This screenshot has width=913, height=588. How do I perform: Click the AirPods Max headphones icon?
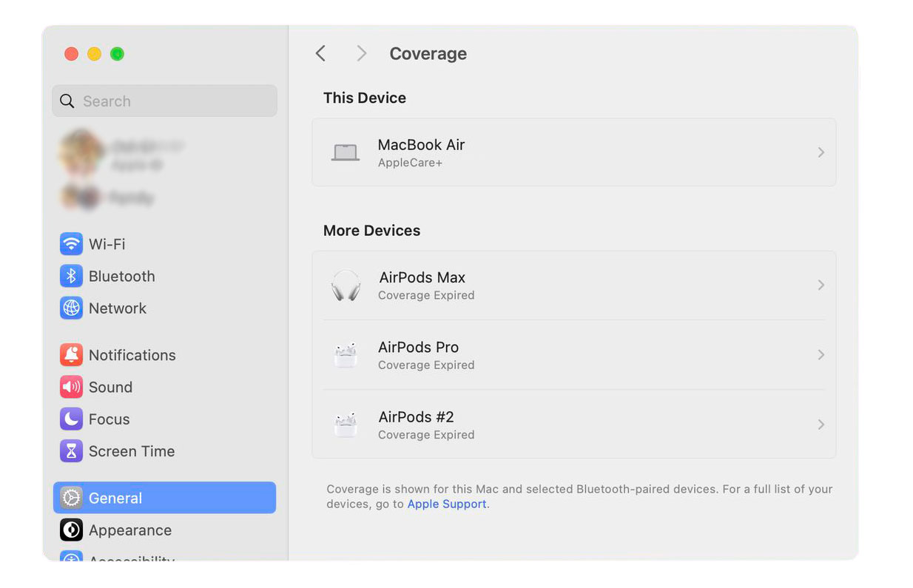click(346, 285)
